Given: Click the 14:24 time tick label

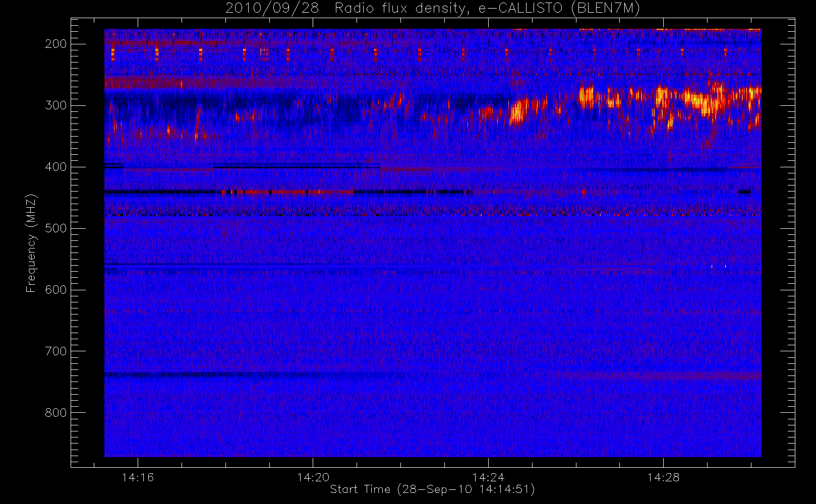Looking at the screenshot, I should pyautogui.click(x=488, y=477).
